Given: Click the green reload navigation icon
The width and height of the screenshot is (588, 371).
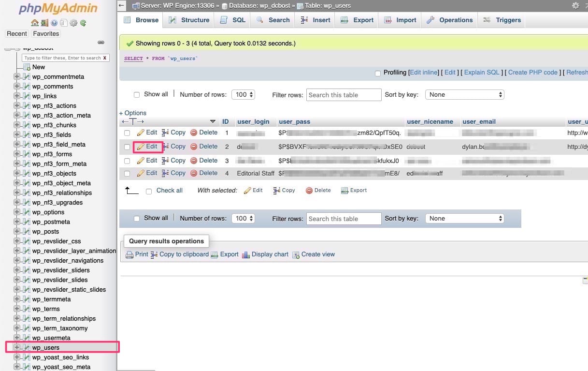Looking at the screenshot, I should [83, 23].
